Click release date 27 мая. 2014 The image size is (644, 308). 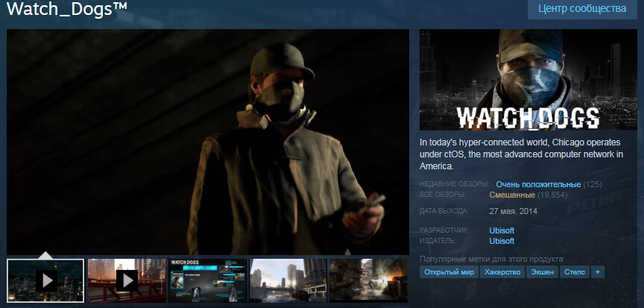click(513, 211)
